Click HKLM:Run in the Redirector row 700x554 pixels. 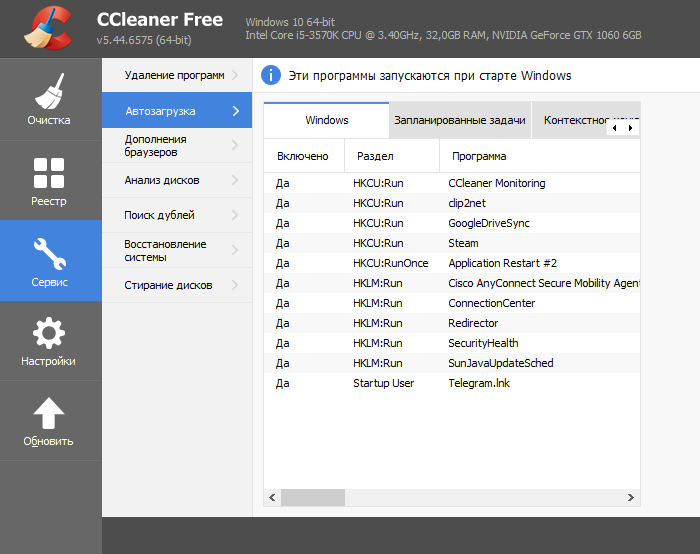pos(378,323)
